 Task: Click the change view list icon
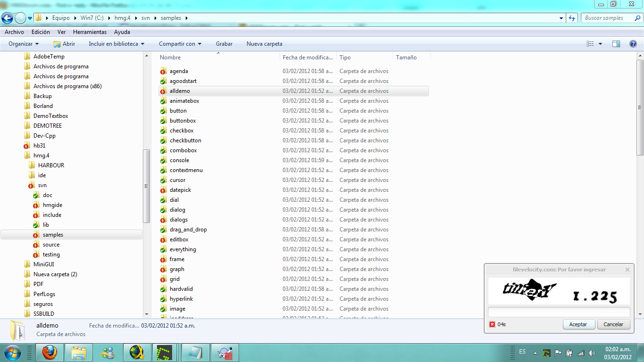coord(590,44)
